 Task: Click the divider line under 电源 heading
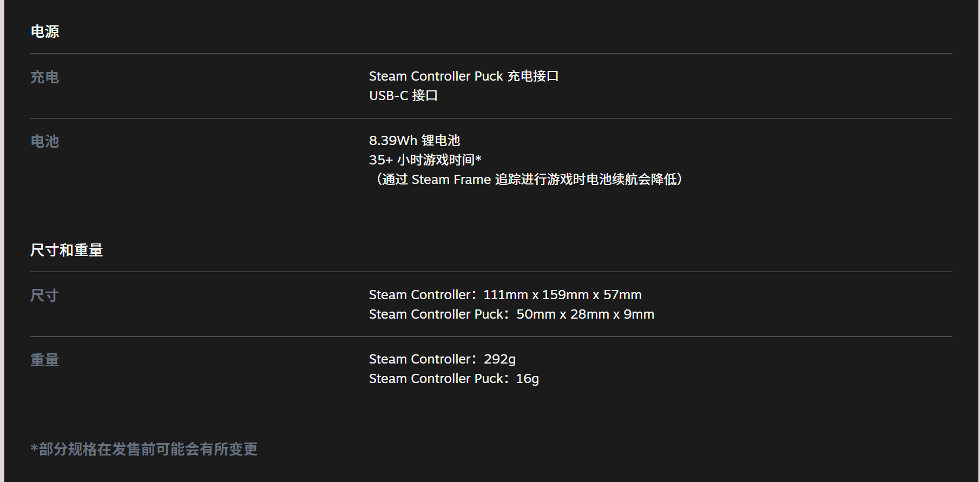coord(491,53)
